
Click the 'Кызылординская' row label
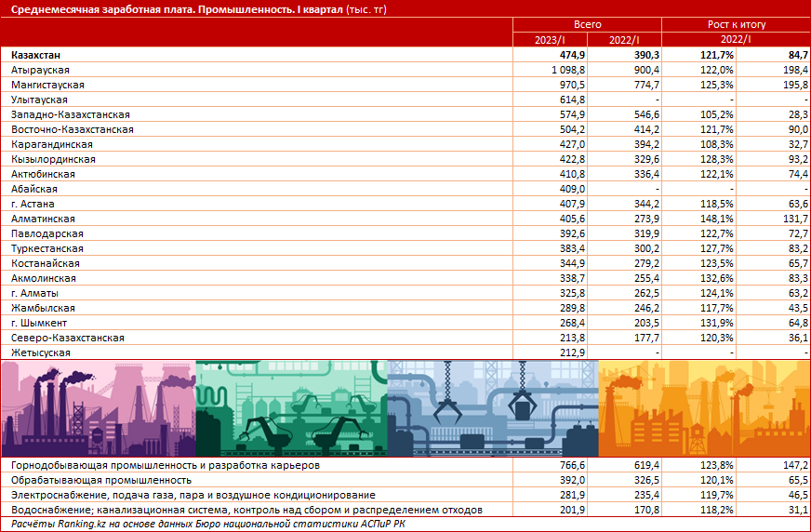(53, 159)
